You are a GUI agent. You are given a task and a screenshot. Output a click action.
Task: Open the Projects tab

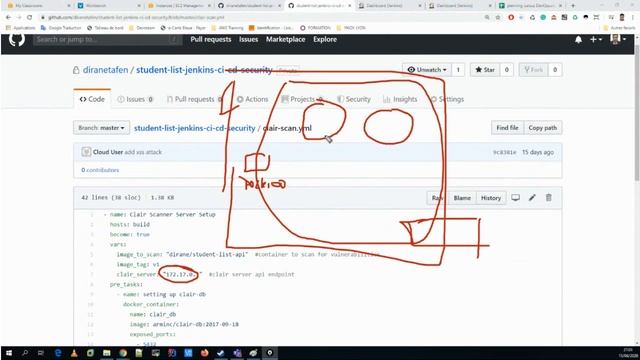click(302, 99)
